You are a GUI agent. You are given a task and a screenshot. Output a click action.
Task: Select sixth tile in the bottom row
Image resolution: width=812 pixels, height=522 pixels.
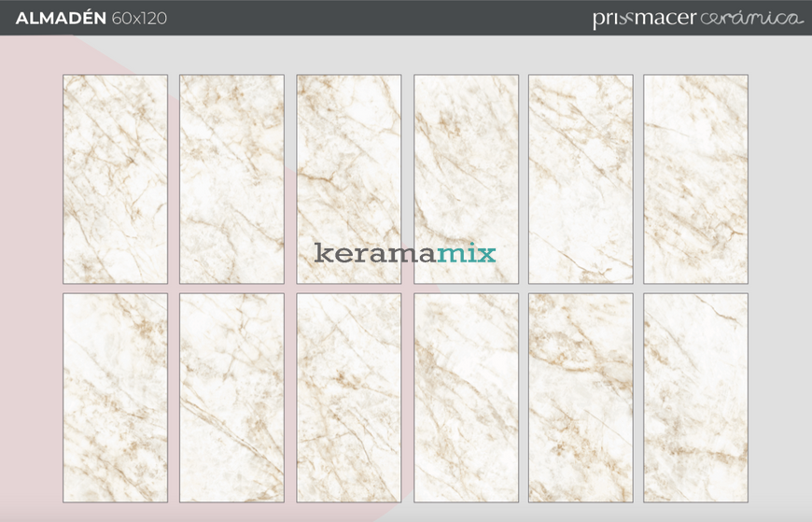coord(696,398)
